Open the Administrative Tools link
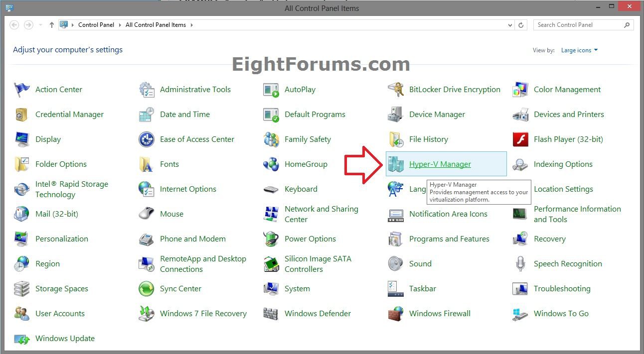The height and width of the screenshot is (354, 644). 195,90
